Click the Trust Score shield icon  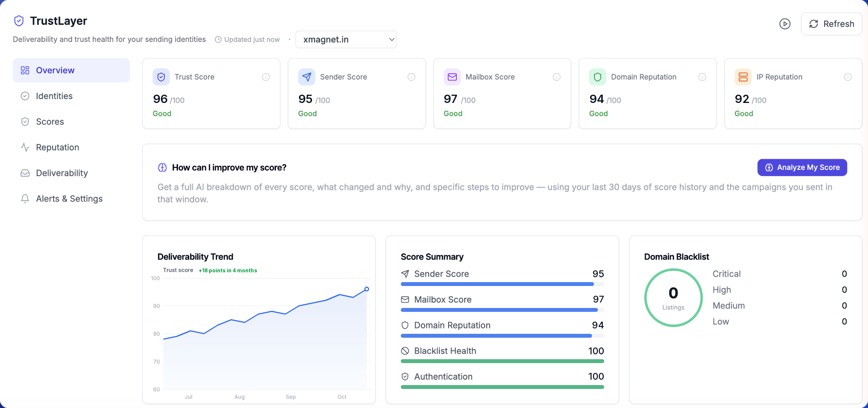[161, 77]
